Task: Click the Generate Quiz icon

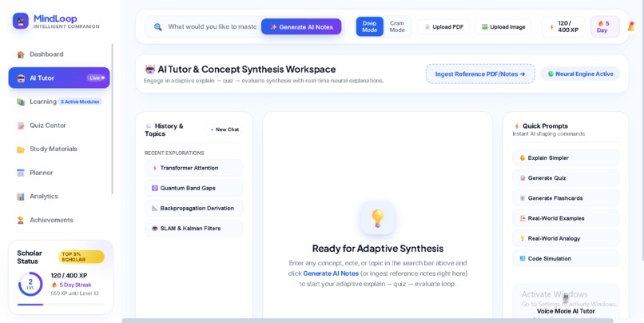Action: coord(523,178)
